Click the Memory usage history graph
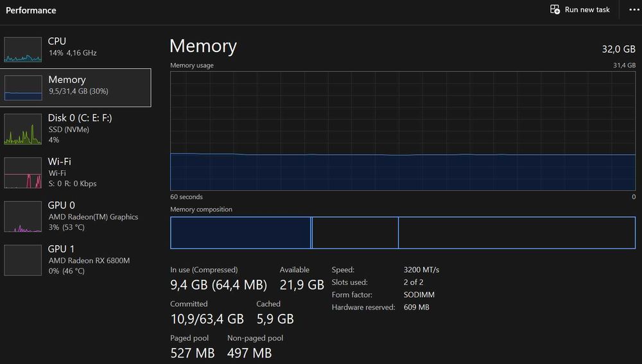Image resolution: width=642 pixels, height=364 pixels. coord(403,131)
